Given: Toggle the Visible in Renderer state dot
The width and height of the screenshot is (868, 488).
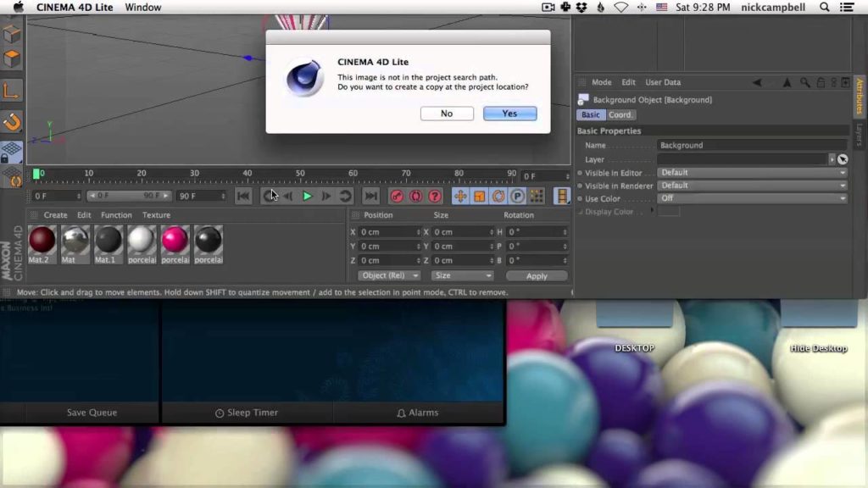Looking at the screenshot, I should tap(579, 186).
